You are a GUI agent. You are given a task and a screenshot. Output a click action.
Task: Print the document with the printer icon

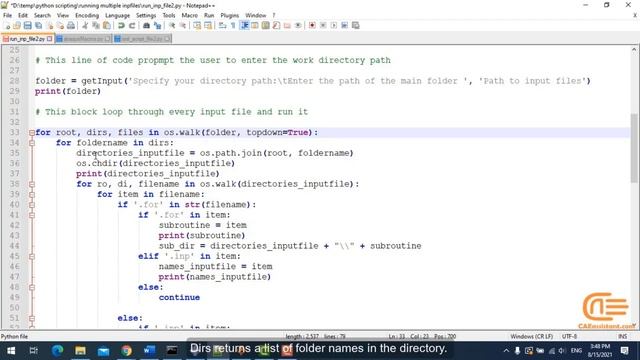pyautogui.click(x=71, y=25)
